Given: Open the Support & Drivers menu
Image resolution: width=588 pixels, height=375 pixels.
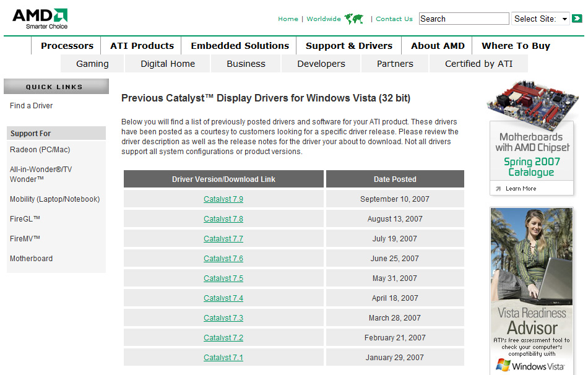Looking at the screenshot, I should coord(348,46).
